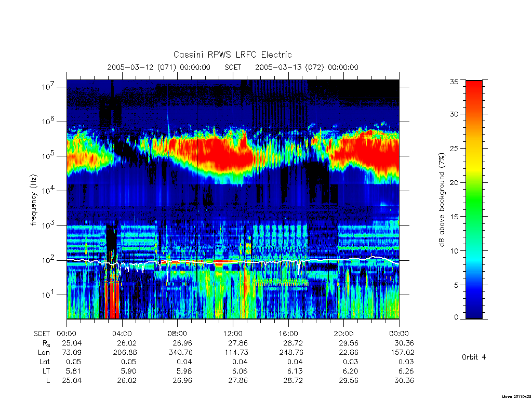
Task: Click the frequency (Hz) axis title
Action: coord(34,200)
